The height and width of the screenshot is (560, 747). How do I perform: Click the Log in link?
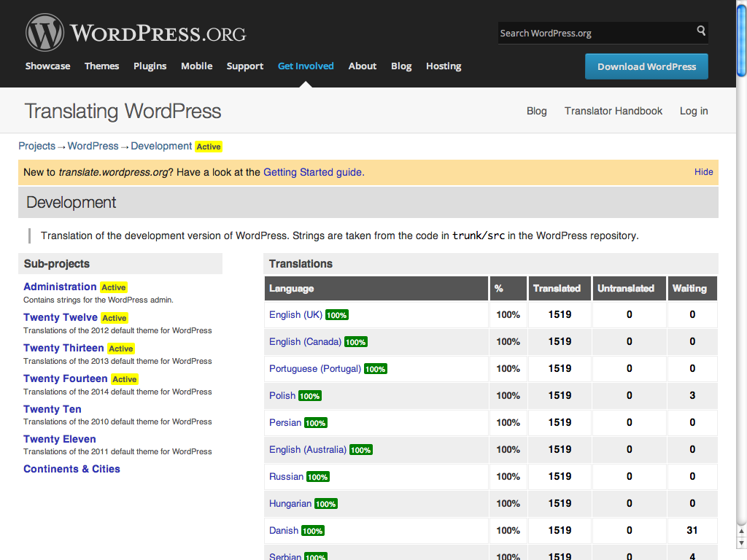pos(694,111)
